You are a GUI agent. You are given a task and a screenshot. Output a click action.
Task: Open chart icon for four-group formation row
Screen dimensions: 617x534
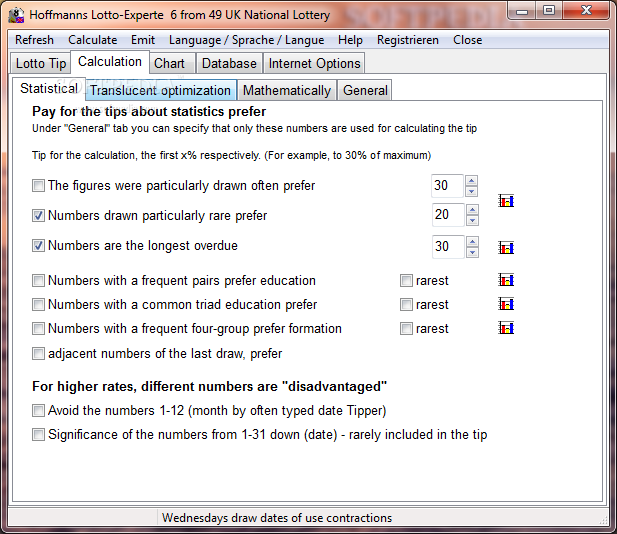tap(506, 328)
